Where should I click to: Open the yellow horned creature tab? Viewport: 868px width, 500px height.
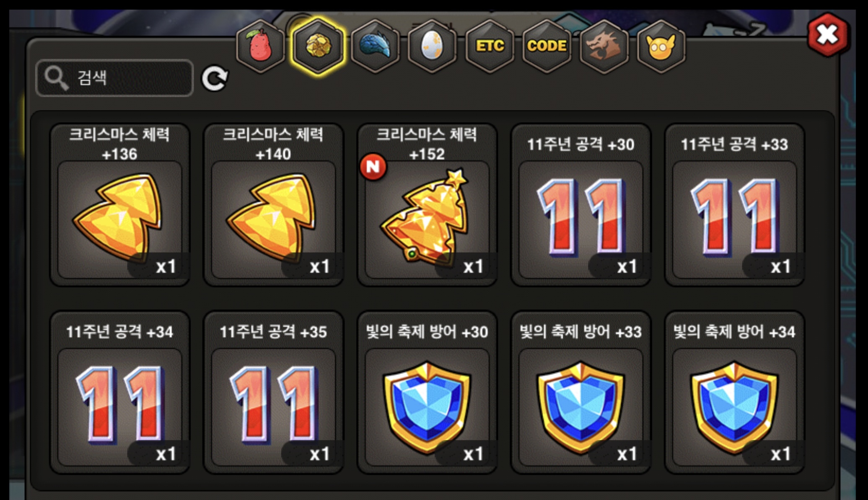point(661,46)
